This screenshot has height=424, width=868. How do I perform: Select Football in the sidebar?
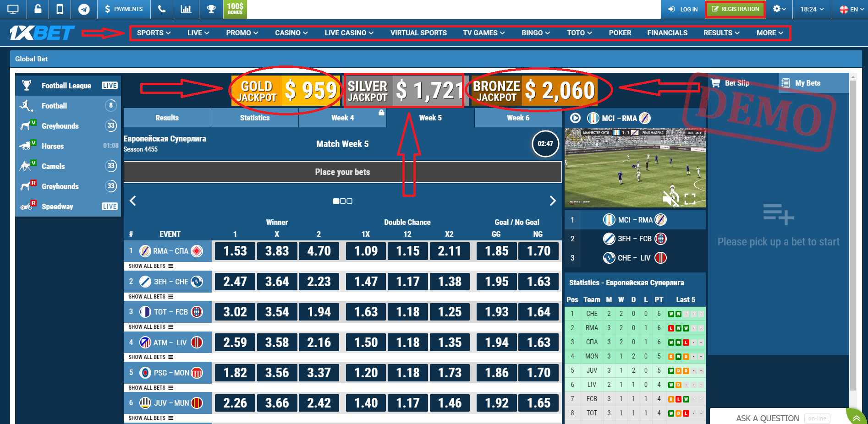[x=68, y=106]
